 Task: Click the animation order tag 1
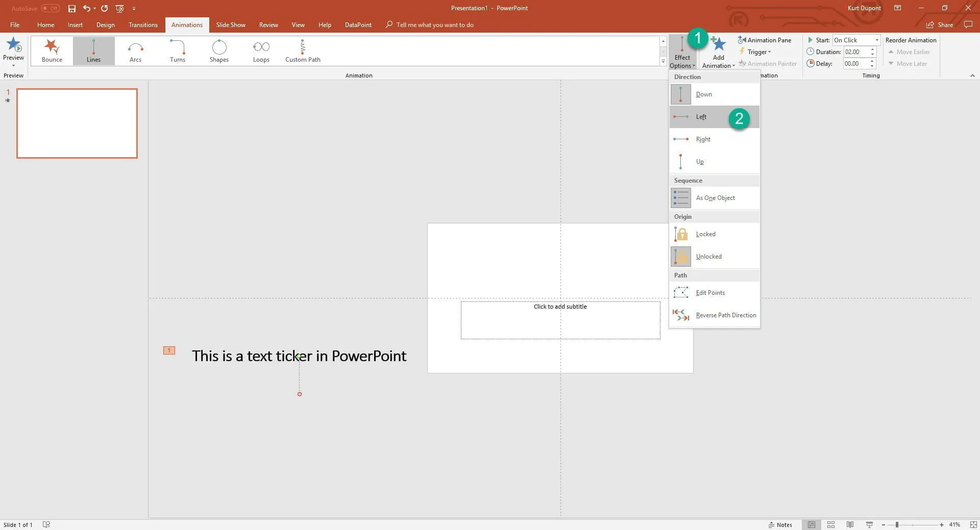pos(169,350)
